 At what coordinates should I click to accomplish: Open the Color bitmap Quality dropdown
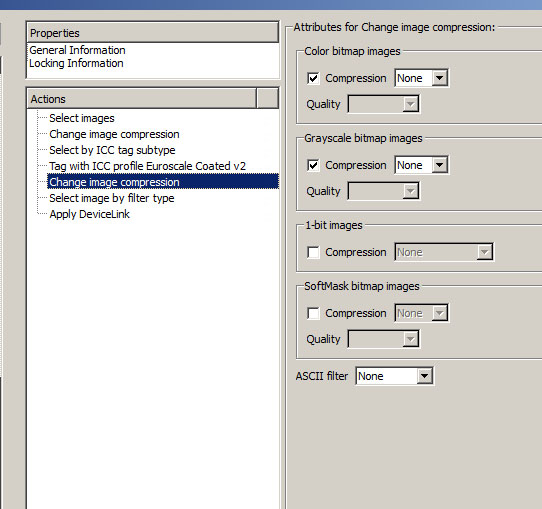click(384, 104)
